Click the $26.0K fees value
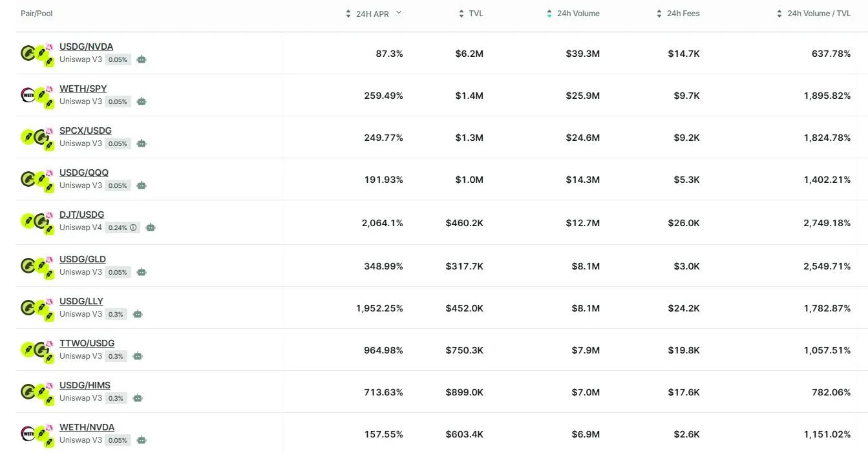The image size is (868, 453). pos(684,223)
